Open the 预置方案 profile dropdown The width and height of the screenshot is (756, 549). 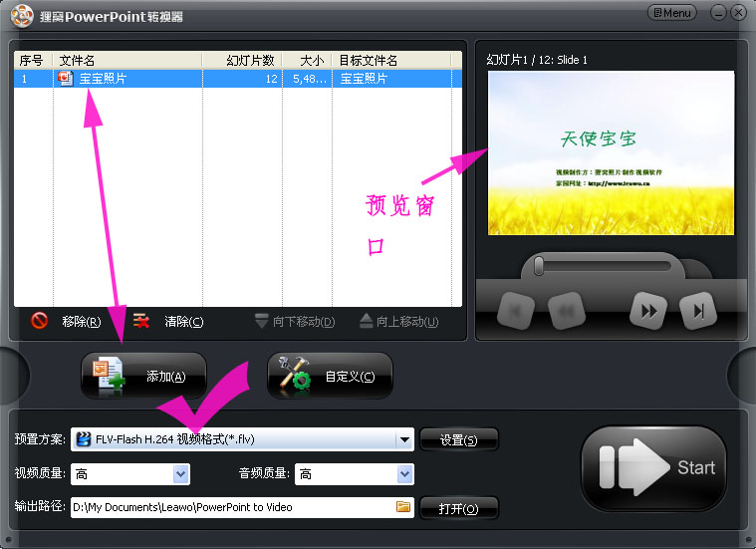click(242, 439)
